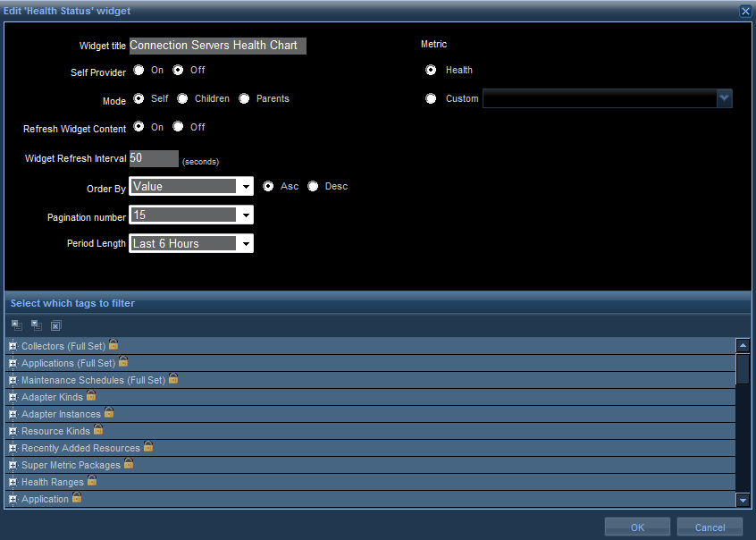Click the Deselect All tags toolbar icon
Screen dimensions: 756x540
[55, 325]
